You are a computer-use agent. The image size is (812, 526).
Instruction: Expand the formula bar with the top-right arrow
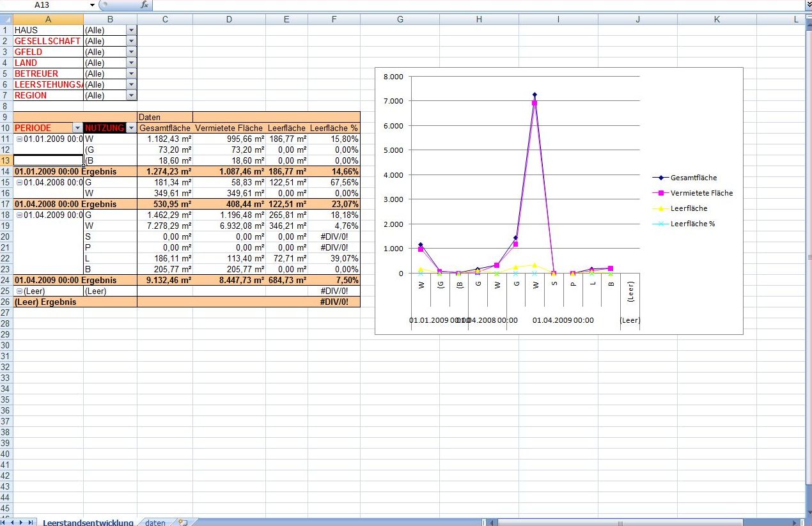[808, 5]
